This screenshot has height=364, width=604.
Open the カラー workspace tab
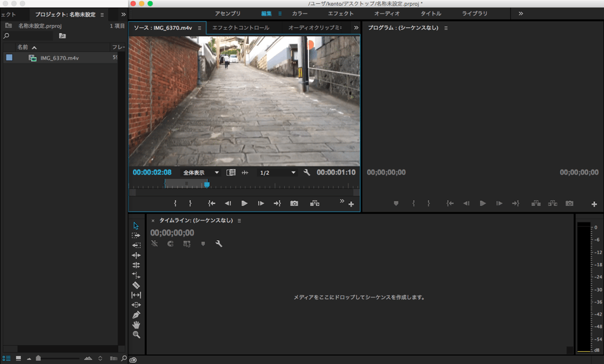tap(299, 13)
